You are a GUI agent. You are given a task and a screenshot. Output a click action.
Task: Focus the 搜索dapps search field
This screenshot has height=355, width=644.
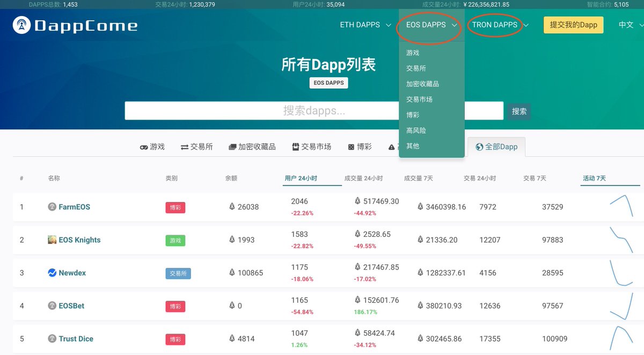(314, 111)
